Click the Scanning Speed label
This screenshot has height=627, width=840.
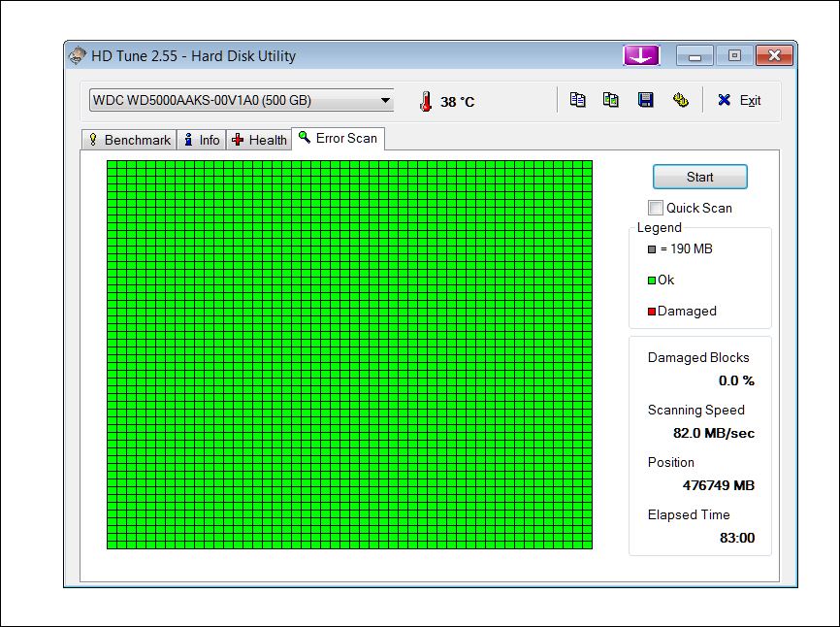point(695,410)
